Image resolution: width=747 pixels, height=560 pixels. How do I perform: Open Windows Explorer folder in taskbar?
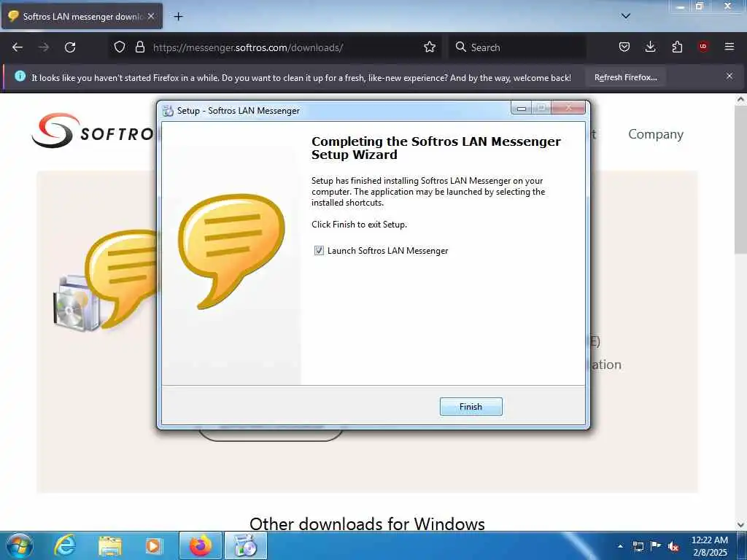tap(110, 546)
